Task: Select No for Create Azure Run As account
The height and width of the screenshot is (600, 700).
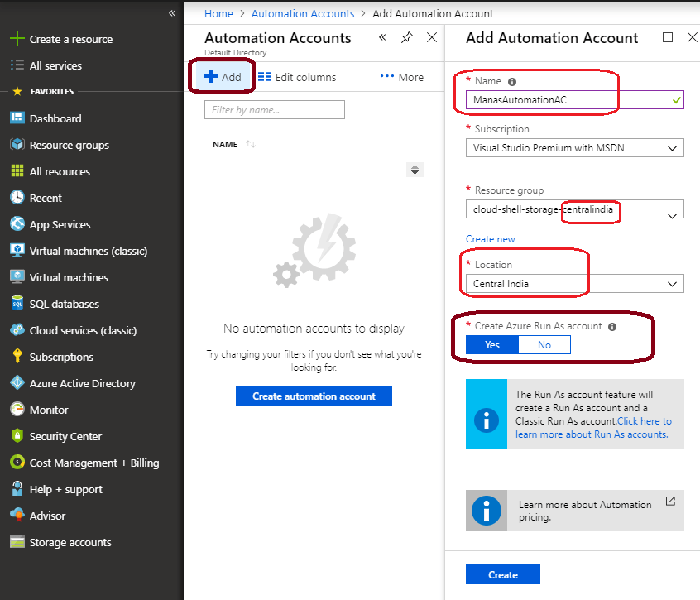Action: pyautogui.click(x=544, y=344)
